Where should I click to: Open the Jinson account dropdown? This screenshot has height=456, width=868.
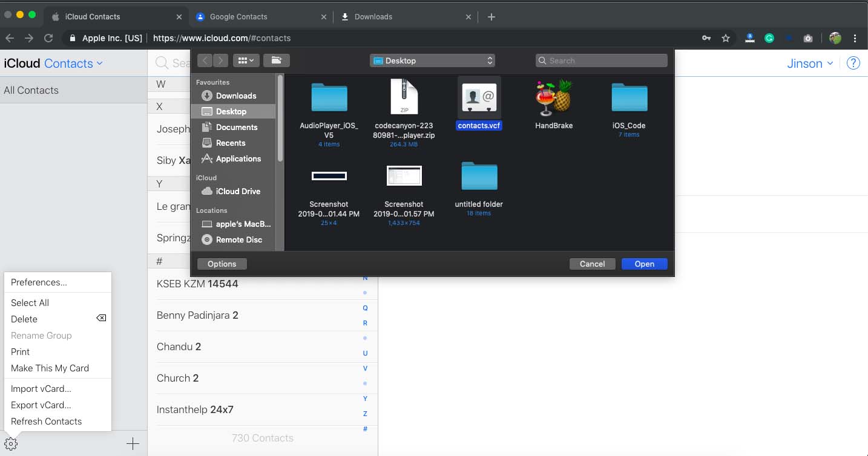point(810,64)
